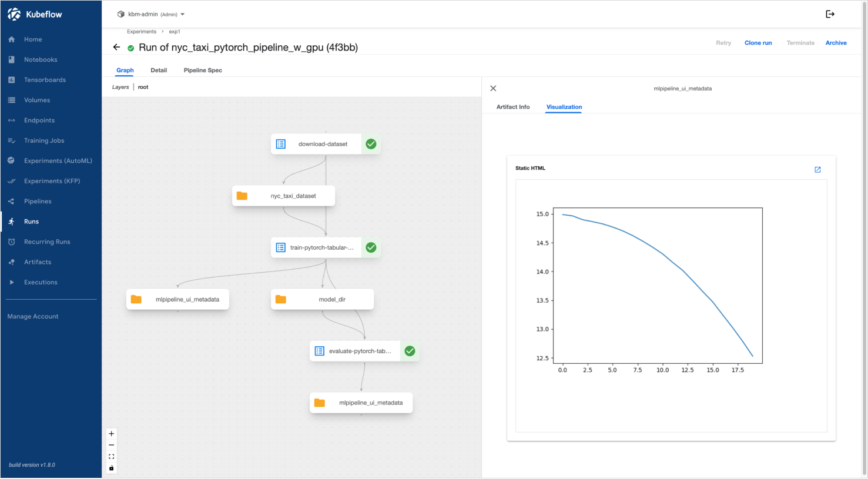Click the Recurring Runs clock icon

tap(11, 242)
